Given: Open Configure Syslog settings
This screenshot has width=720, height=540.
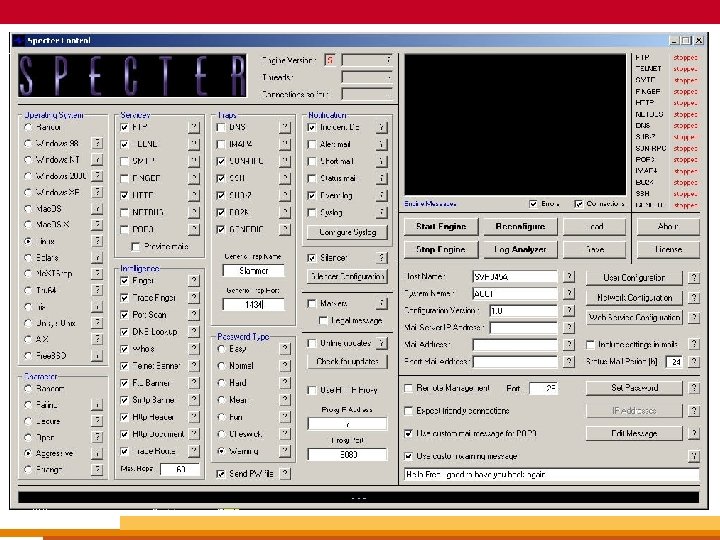Looking at the screenshot, I should pos(347,232).
